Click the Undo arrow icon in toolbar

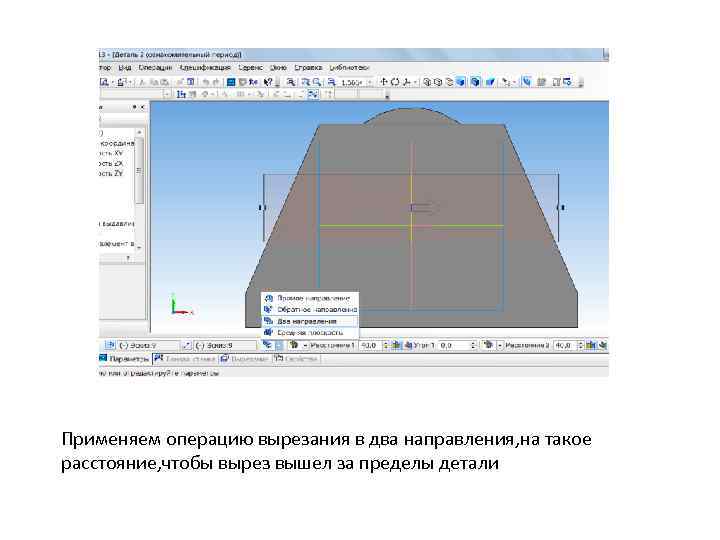click(206, 82)
